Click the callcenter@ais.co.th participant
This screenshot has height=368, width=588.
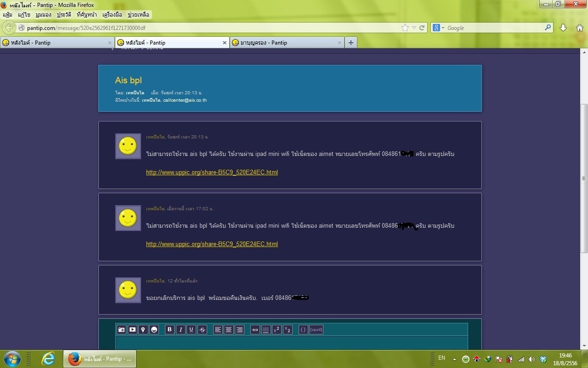(x=185, y=100)
